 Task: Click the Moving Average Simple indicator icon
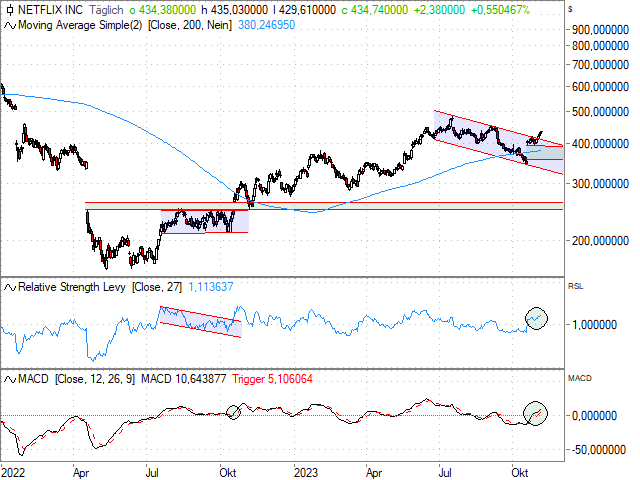point(10,26)
